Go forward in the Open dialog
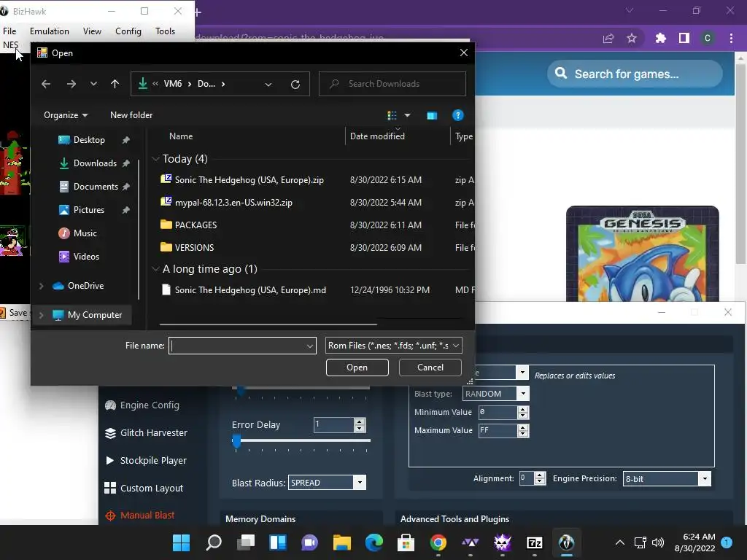 pyautogui.click(x=71, y=84)
